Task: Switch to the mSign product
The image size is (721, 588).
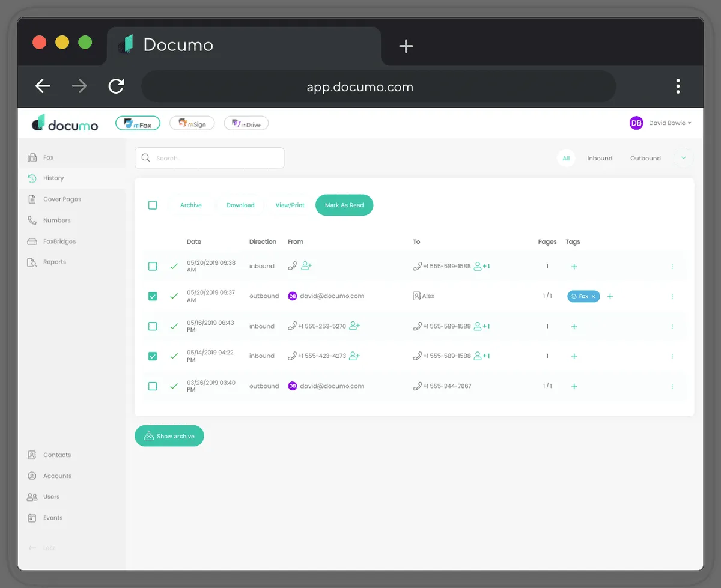Action: click(x=192, y=123)
